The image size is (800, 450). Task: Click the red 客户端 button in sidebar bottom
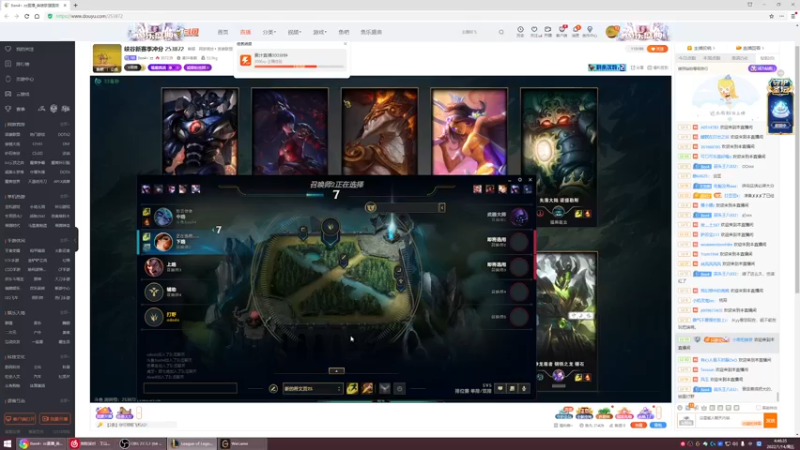20,419
